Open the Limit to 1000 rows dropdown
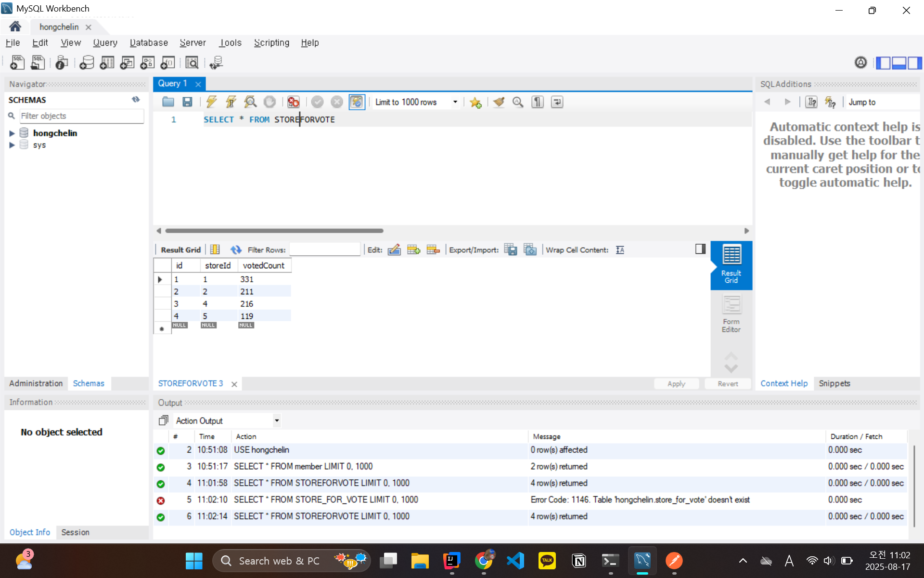 pos(455,102)
